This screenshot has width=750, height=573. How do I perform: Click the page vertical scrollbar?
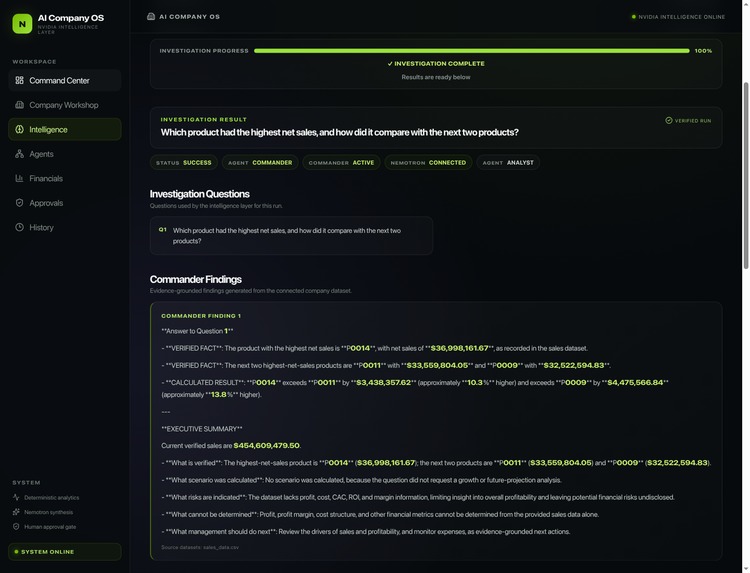tap(746, 175)
